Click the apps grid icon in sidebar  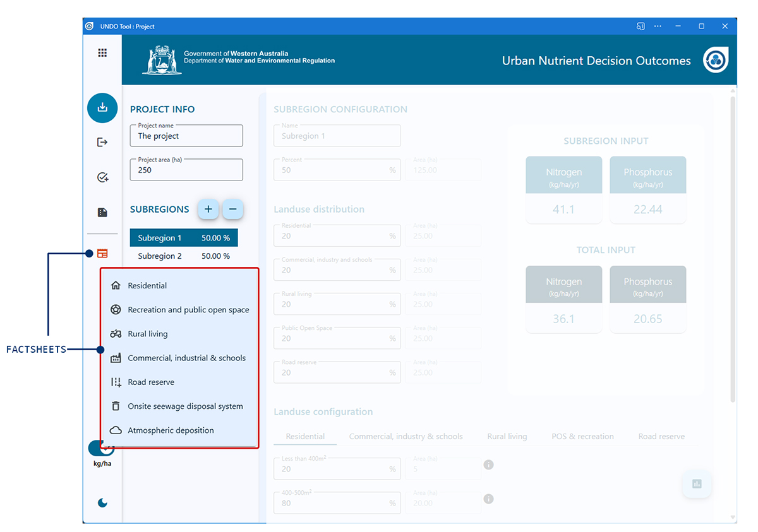[x=102, y=53]
